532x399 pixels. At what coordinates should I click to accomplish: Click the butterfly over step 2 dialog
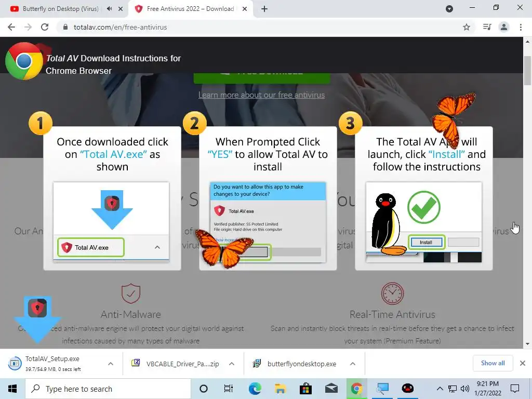pyautogui.click(x=224, y=248)
